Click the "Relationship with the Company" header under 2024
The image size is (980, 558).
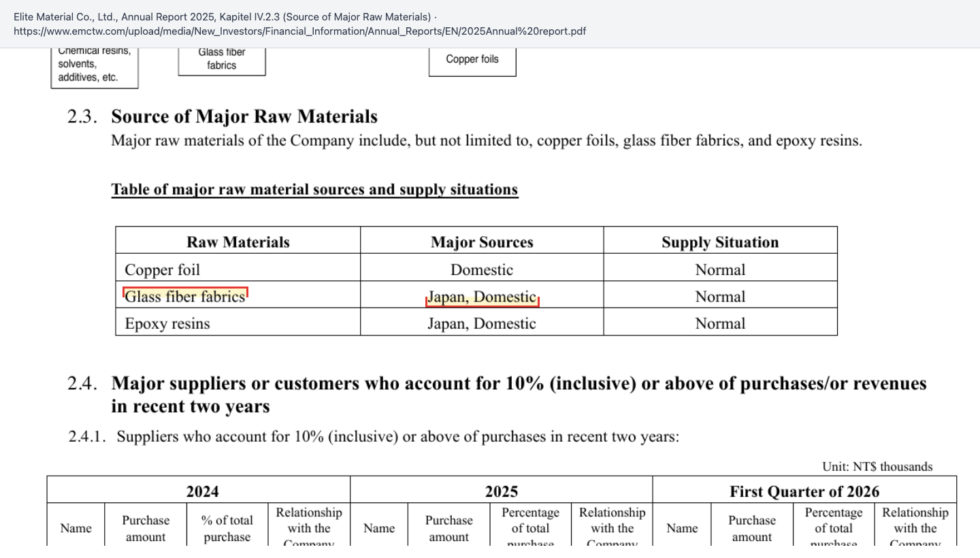pyautogui.click(x=309, y=525)
